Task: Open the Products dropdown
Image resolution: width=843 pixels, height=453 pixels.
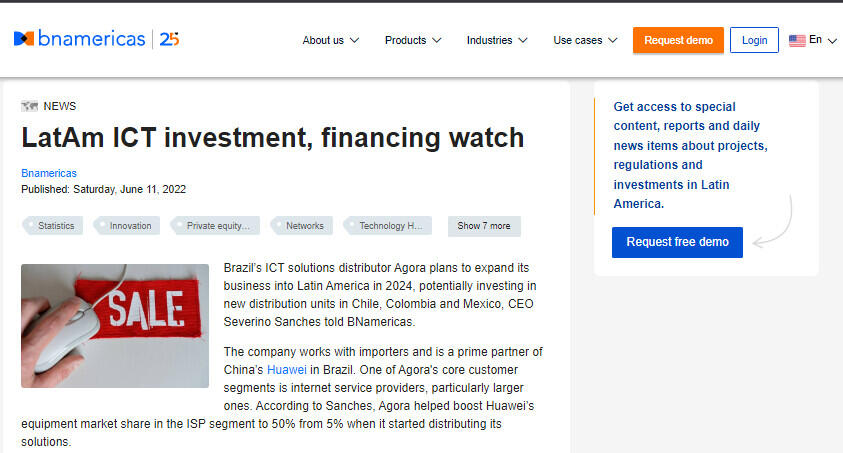Action: (x=412, y=41)
